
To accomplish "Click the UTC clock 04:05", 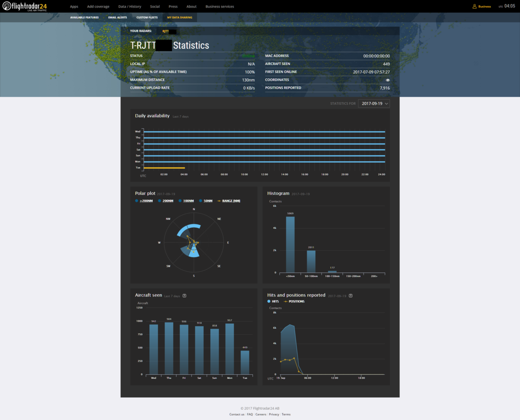I will (x=510, y=6).
